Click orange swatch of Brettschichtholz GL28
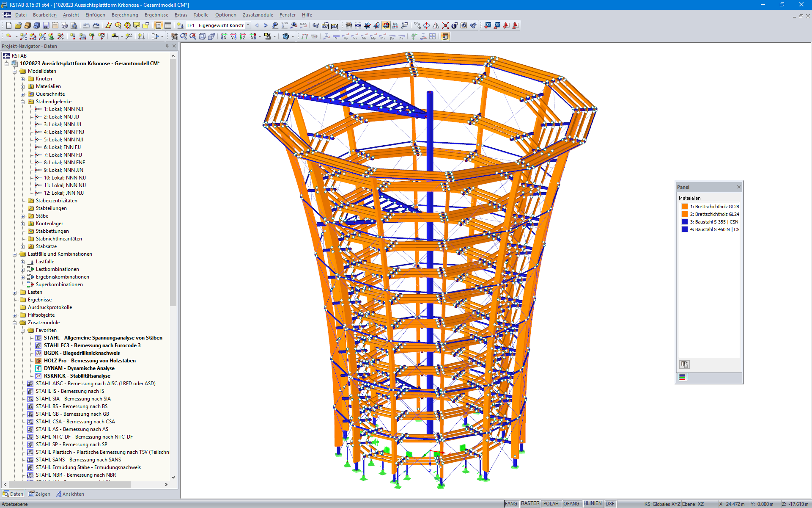Viewport: 812px width, 508px height. click(x=684, y=207)
